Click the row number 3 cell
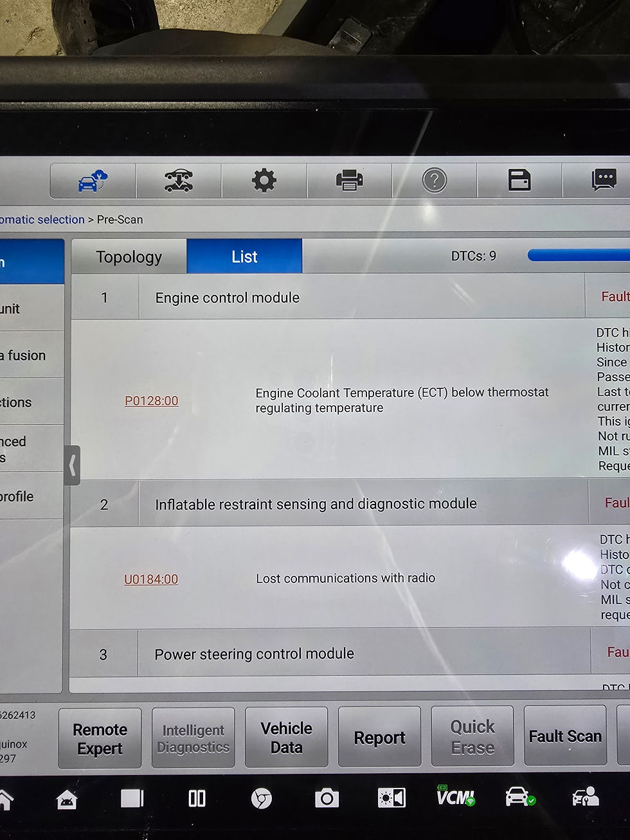Screen dimensions: 630x840 click(104, 654)
